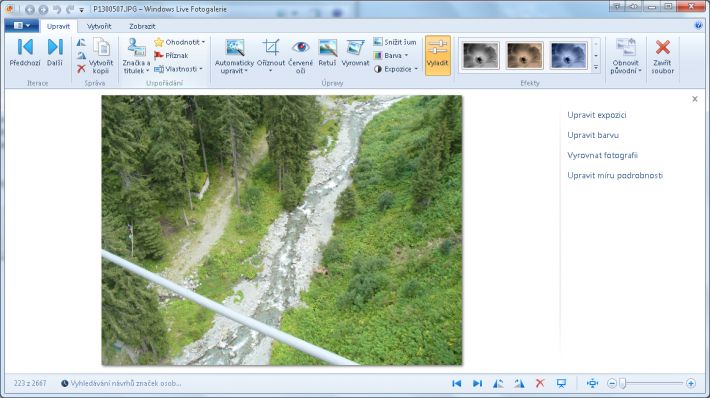Click the Oříznout crop tool icon
Screen dimensions: 710x398
[271, 47]
